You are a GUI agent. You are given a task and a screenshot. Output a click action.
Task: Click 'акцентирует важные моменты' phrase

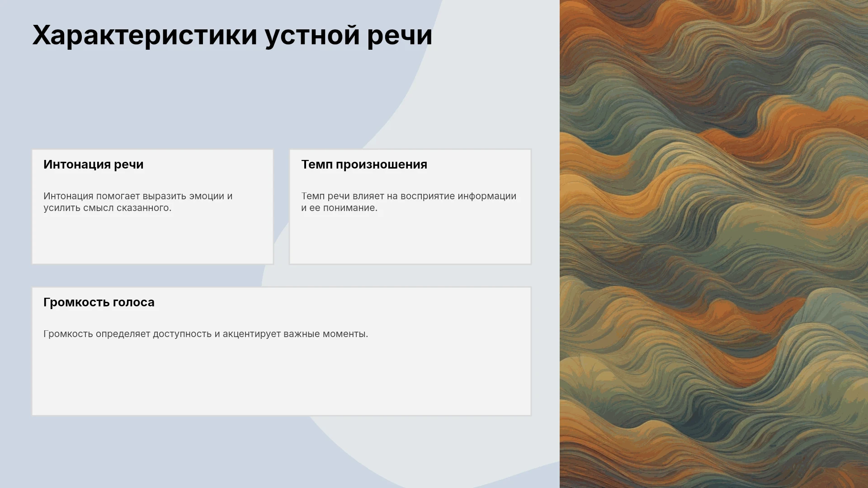[295, 334]
